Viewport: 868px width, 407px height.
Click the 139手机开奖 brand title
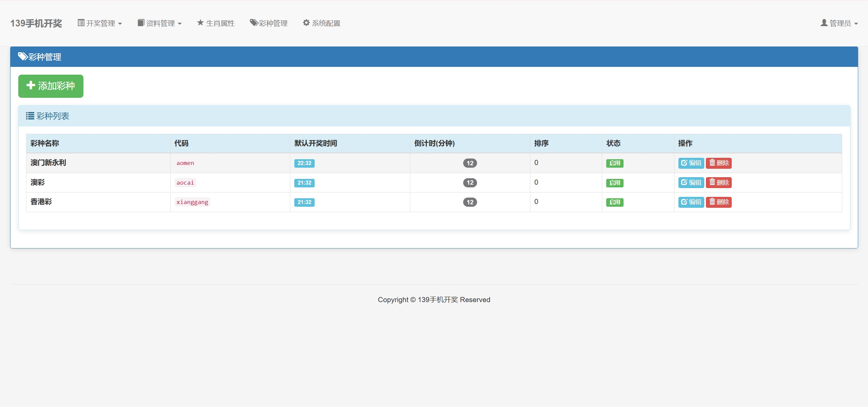[x=36, y=23]
